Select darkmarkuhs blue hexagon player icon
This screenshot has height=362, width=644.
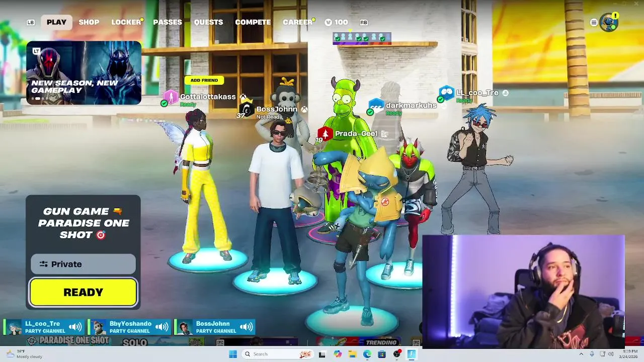click(x=376, y=106)
